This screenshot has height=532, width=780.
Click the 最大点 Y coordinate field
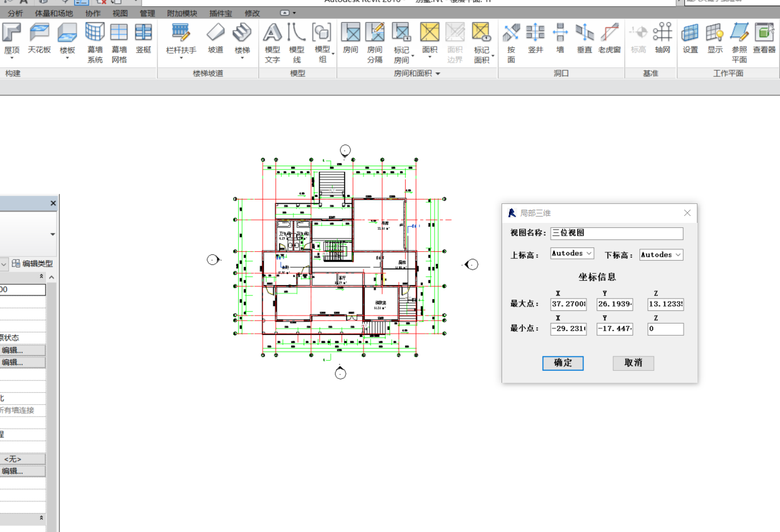coord(615,305)
